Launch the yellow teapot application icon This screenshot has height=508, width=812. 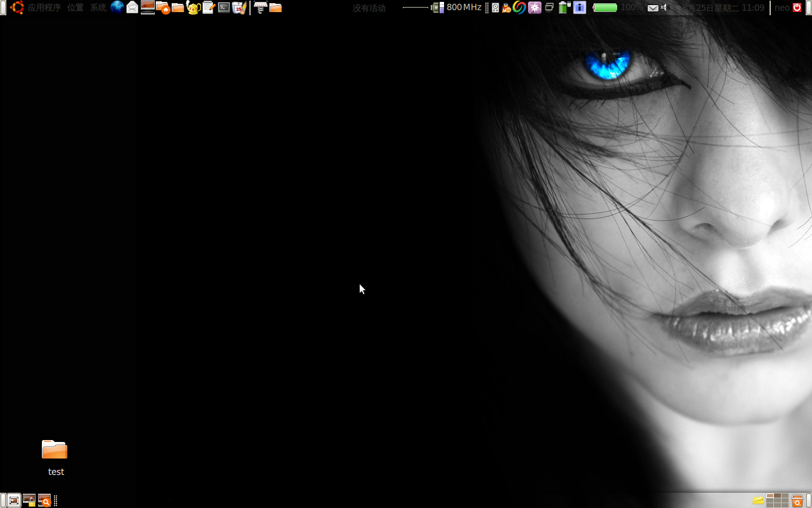pos(193,8)
